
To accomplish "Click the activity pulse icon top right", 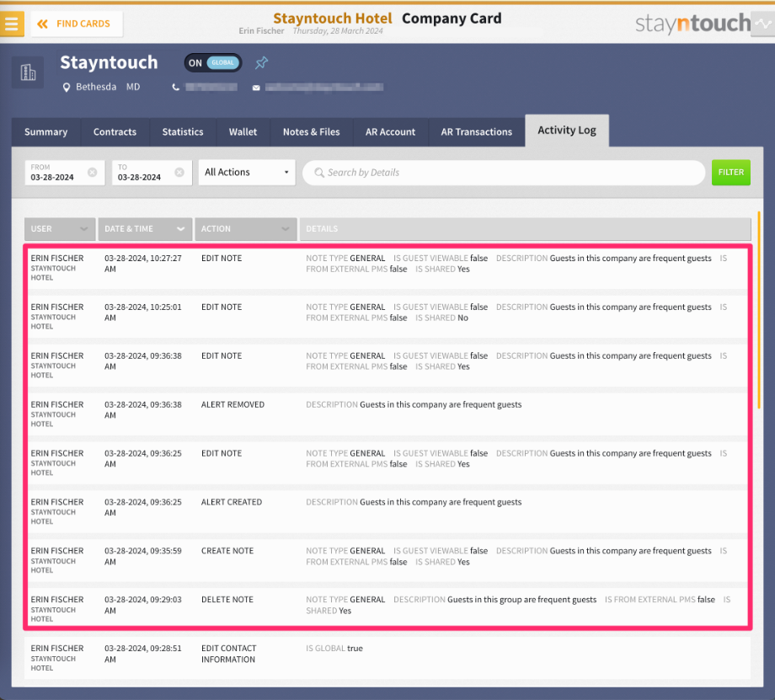I will coord(763,24).
